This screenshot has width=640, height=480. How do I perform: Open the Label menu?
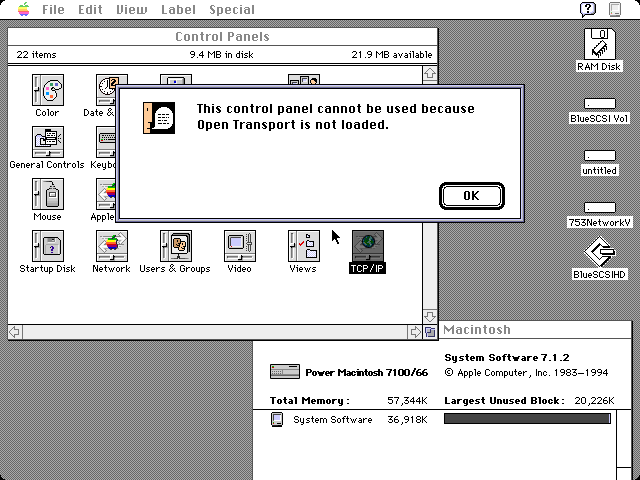pyautogui.click(x=177, y=9)
